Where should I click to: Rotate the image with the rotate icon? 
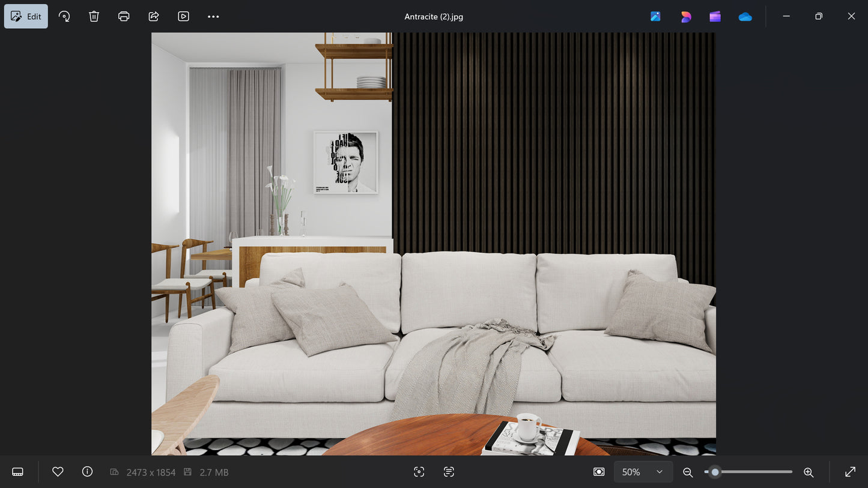[x=64, y=16]
